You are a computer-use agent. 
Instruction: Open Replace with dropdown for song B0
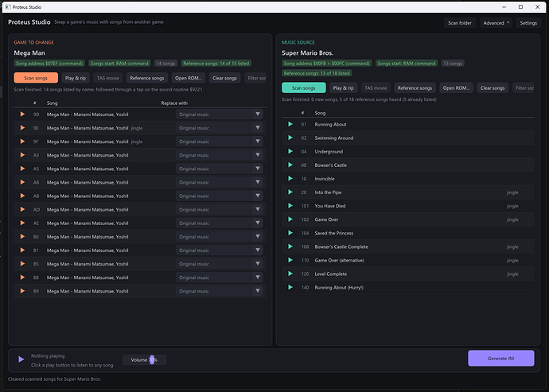tap(220, 237)
